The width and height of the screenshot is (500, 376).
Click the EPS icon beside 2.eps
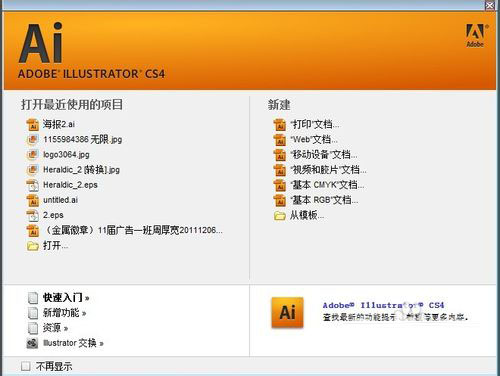[x=33, y=216]
